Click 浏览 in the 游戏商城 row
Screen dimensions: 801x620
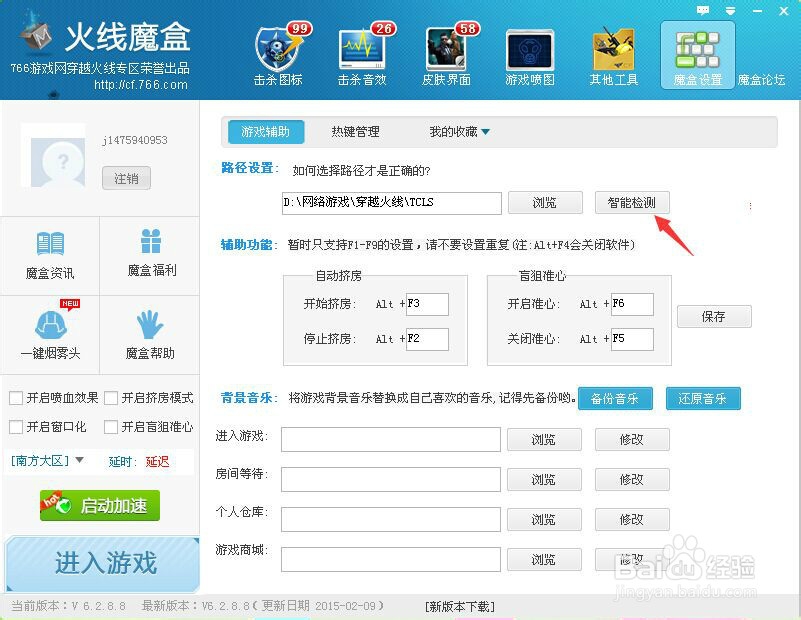544,559
